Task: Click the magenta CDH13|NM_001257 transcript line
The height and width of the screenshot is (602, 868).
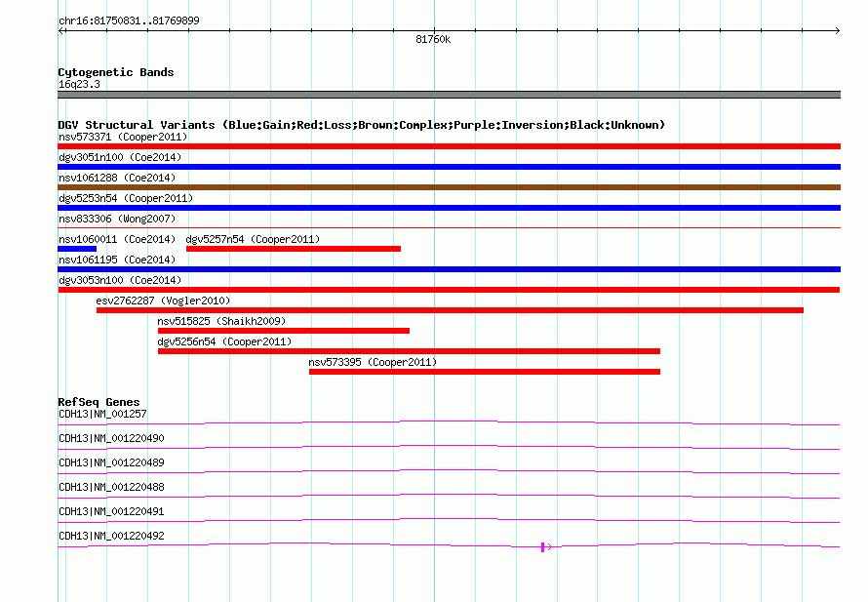Action: click(x=449, y=423)
